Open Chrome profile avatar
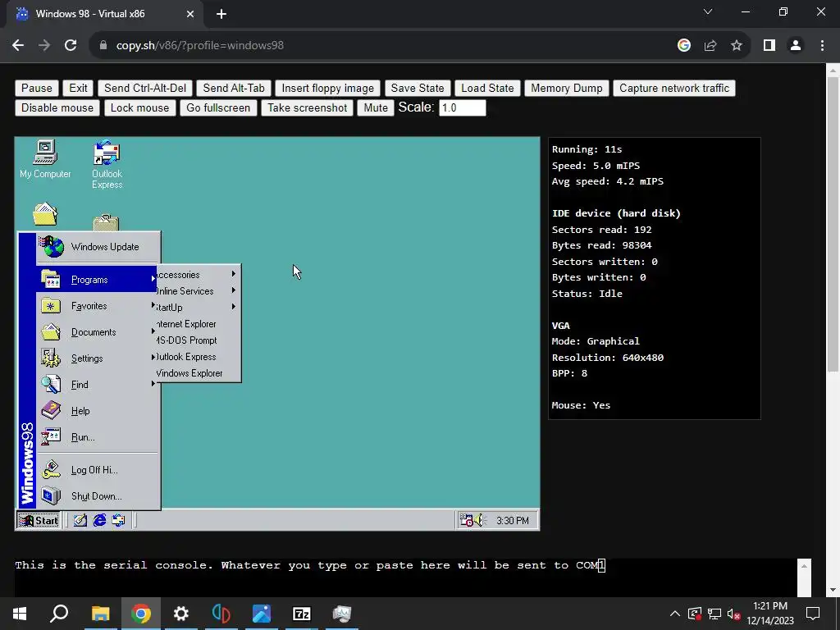This screenshot has width=840, height=630. pyautogui.click(x=796, y=46)
